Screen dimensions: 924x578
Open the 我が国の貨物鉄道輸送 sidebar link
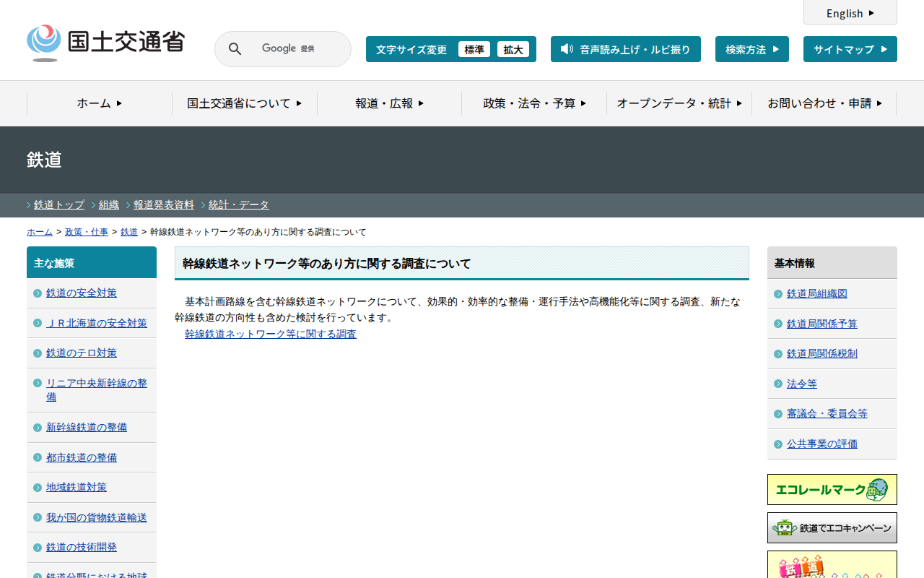[x=97, y=518]
